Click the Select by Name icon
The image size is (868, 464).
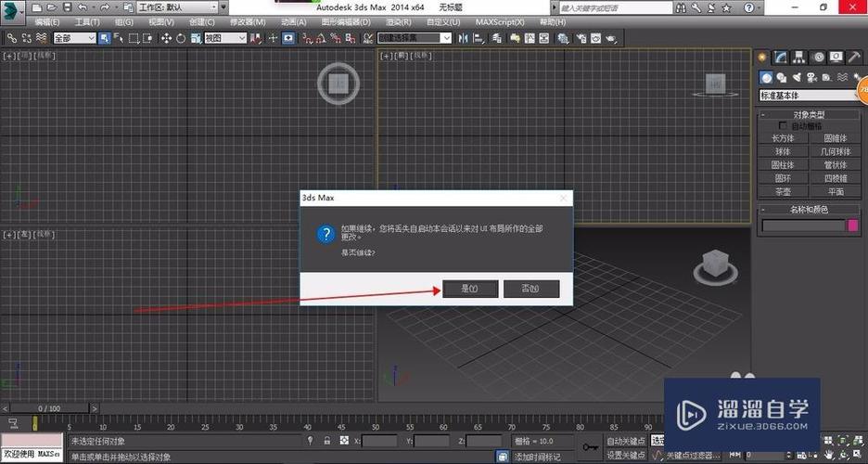click(119, 38)
